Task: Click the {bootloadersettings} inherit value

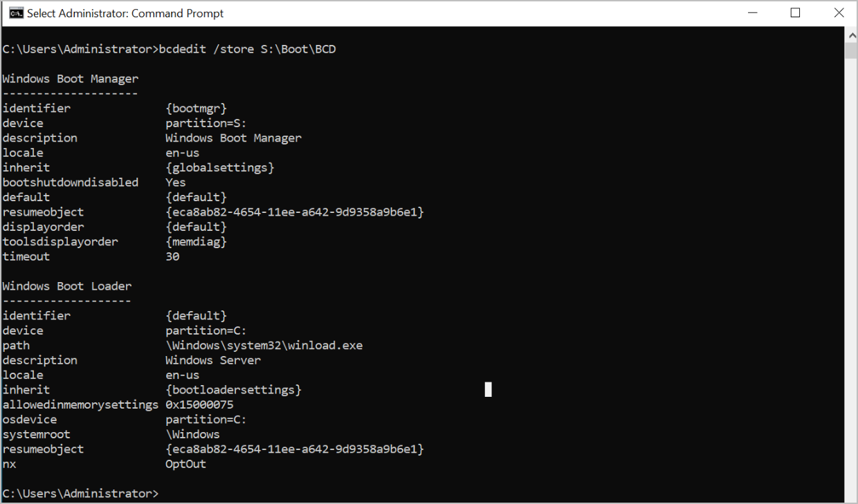Action: pyautogui.click(x=232, y=389)
